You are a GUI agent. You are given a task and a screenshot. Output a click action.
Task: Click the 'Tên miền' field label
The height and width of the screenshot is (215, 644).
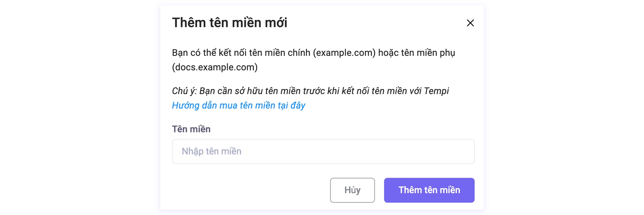pyautogui.click(x=191, y=129)
